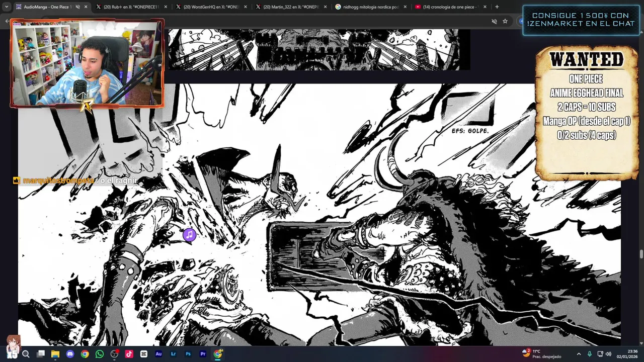Unmute the AudioManga tab via speaker icon
The image size is (644, 362).
coord(77,7)
